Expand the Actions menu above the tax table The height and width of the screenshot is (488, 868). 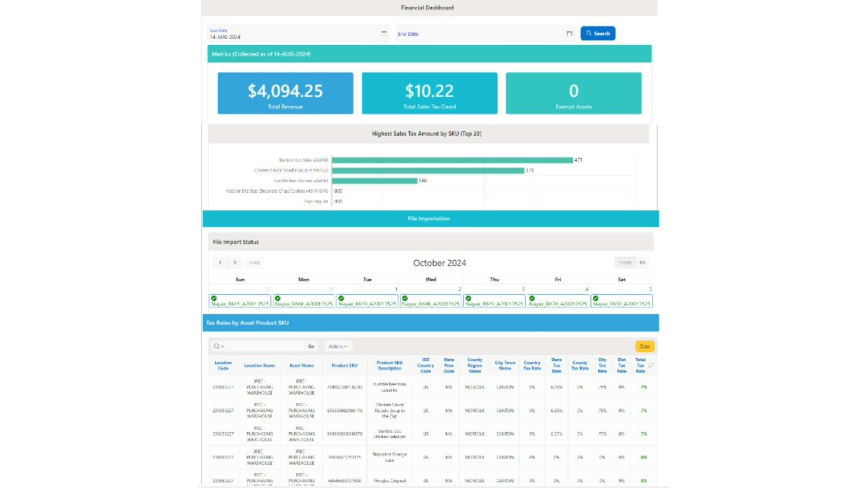pyautogui.click(x=338, y=346)
